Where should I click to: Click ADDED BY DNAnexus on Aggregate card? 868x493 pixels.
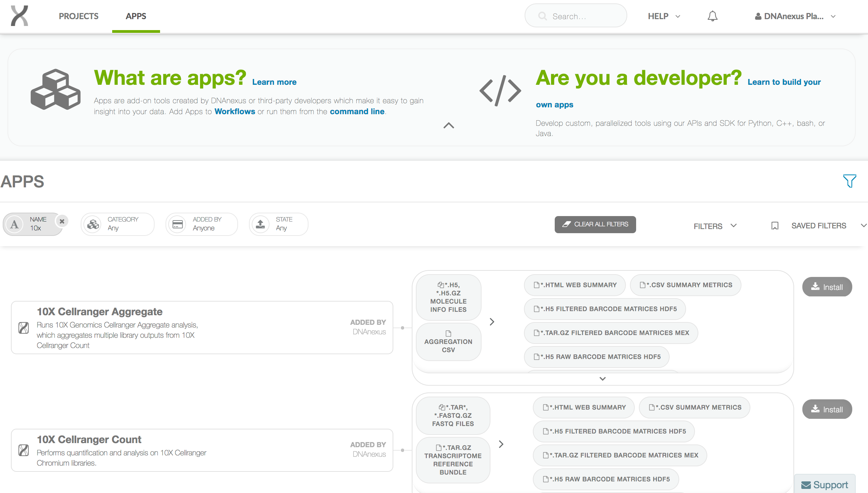coord(368,327)
